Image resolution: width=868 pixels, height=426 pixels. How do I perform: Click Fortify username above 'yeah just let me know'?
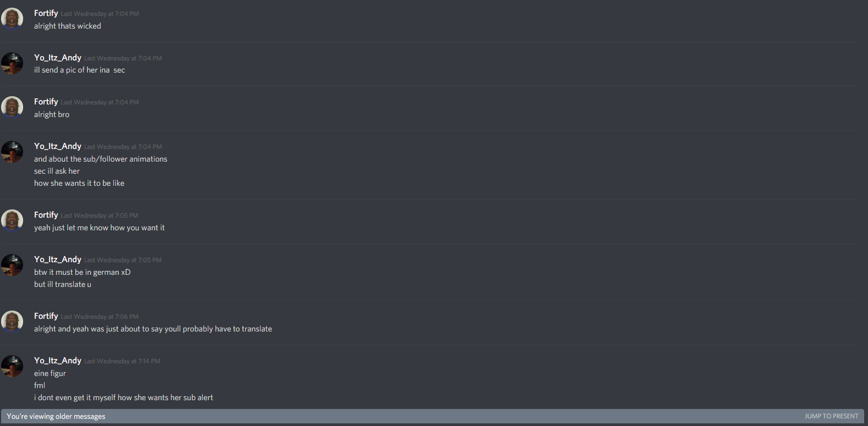pyautogui.click(x=46, y=215)
